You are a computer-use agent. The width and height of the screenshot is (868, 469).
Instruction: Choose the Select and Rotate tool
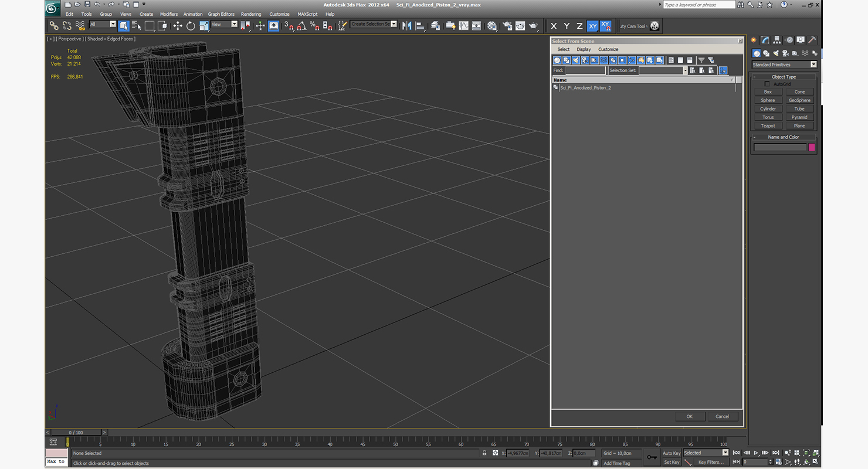[x=191, y=26]
